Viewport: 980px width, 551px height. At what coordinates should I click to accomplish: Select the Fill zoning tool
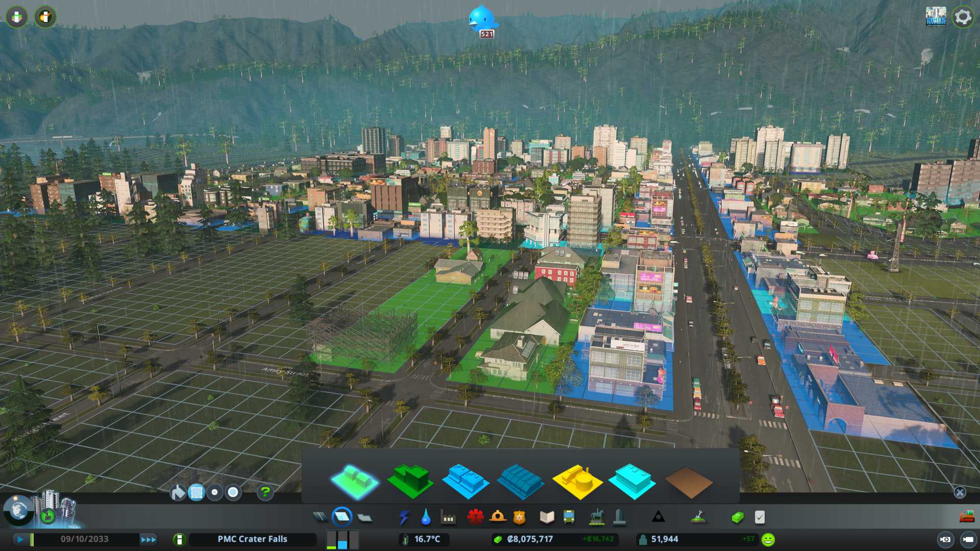178,492
